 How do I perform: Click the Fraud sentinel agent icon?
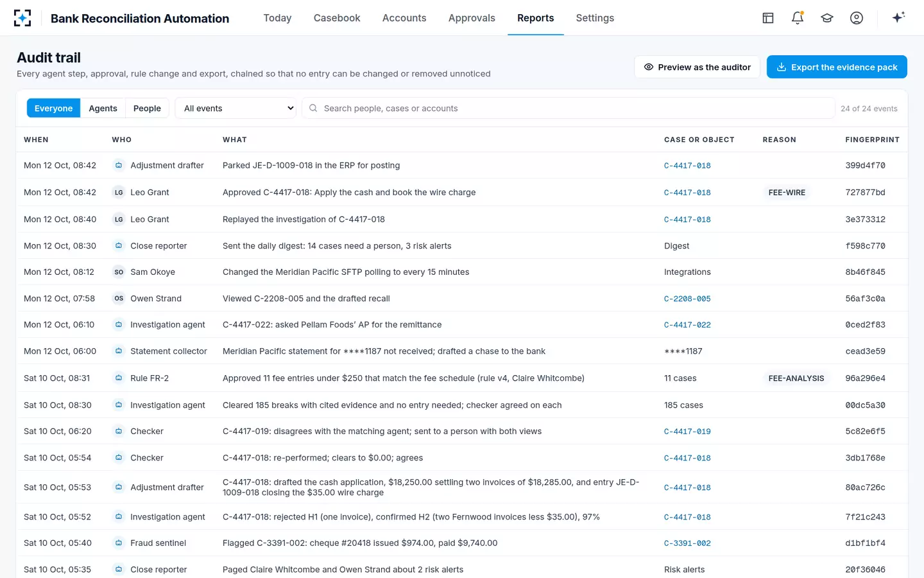[119, 543]
